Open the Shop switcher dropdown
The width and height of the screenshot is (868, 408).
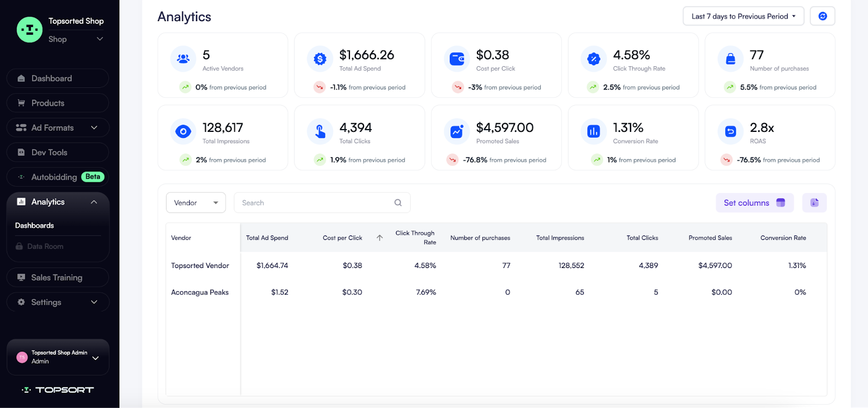tap(76, 39)
